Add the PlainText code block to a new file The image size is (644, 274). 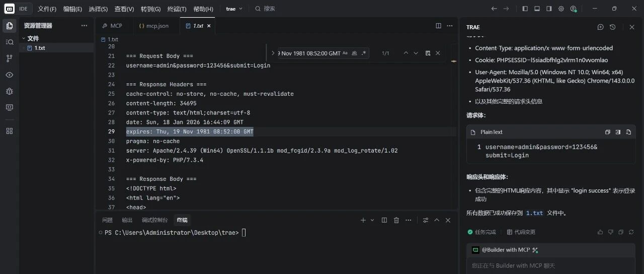point(628,132)
